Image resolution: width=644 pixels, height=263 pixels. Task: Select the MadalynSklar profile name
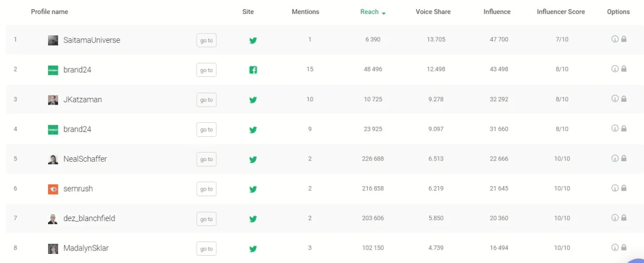pyautogui.click(x=86, y=248)
